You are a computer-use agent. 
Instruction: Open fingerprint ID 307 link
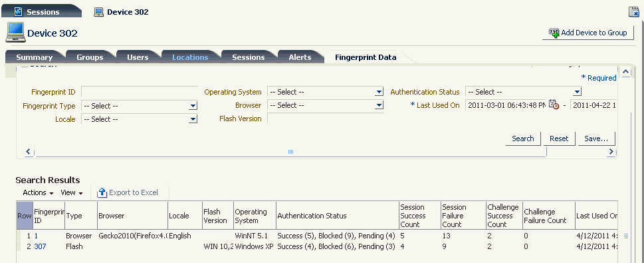tap(40, 246)
